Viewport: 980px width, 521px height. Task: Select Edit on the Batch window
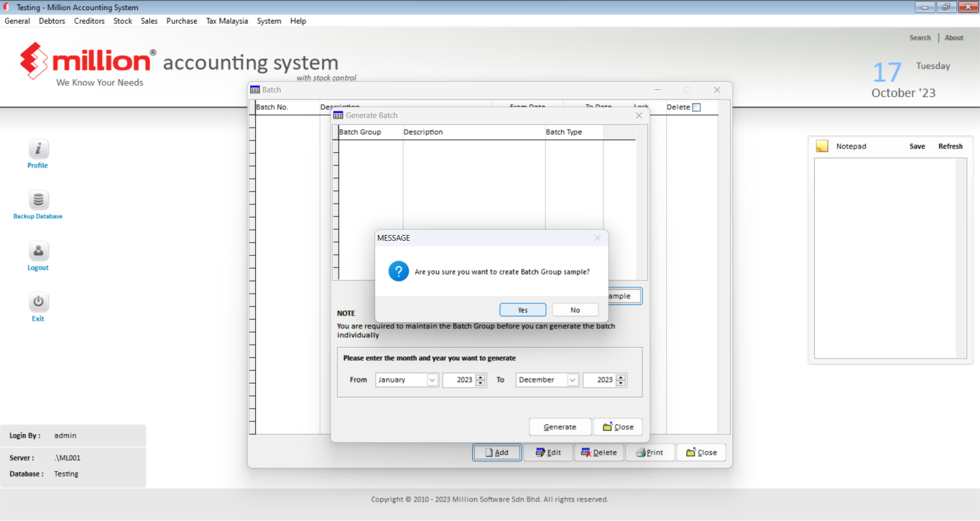[548, 452]
